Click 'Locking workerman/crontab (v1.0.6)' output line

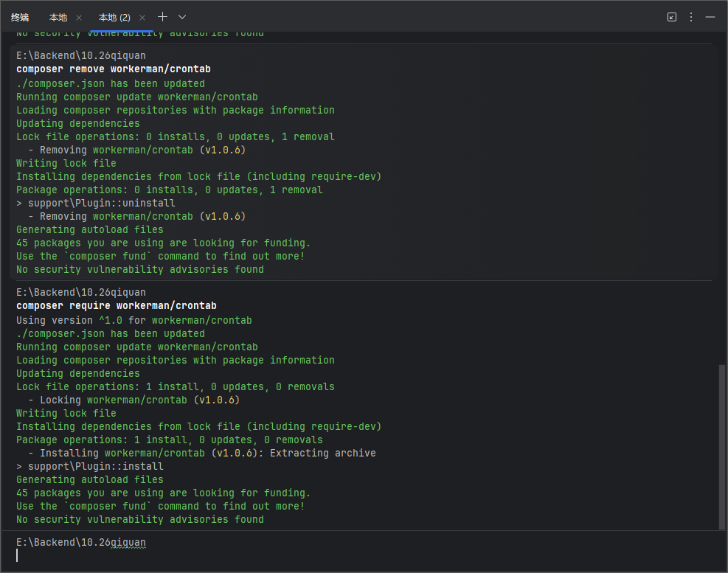click(134, 400)
